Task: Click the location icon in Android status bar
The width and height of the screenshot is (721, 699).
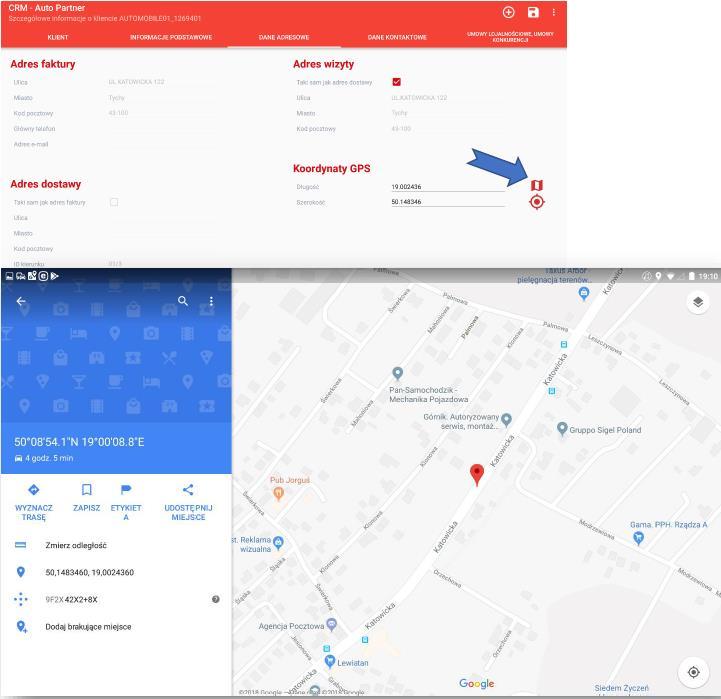Action: [x=658, y=276]
